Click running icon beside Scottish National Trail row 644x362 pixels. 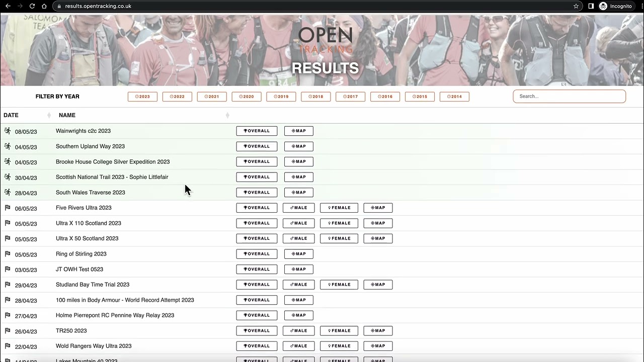[x=8, y=177]
